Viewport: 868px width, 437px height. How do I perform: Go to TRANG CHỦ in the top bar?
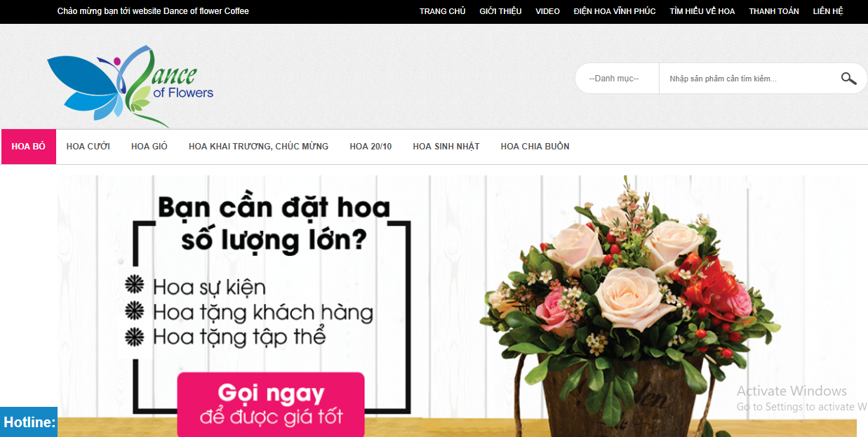[x=442, y=11]
